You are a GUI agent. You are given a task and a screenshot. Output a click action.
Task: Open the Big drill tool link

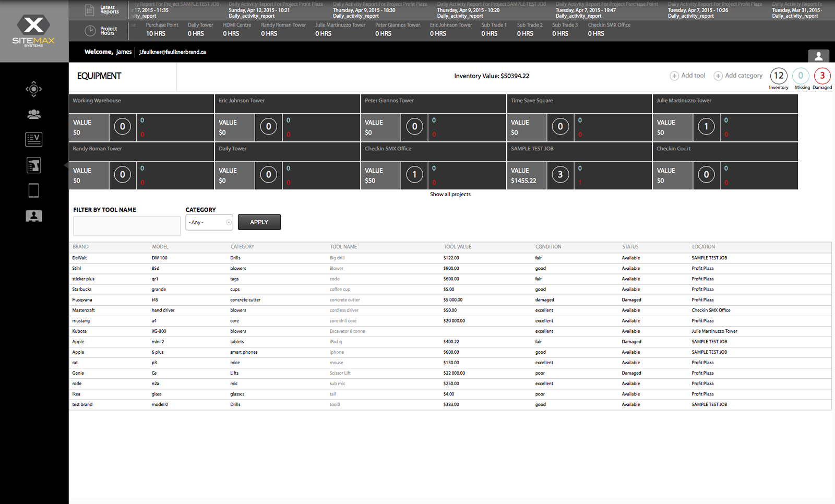pyautogui.click(x=337, y=258)
